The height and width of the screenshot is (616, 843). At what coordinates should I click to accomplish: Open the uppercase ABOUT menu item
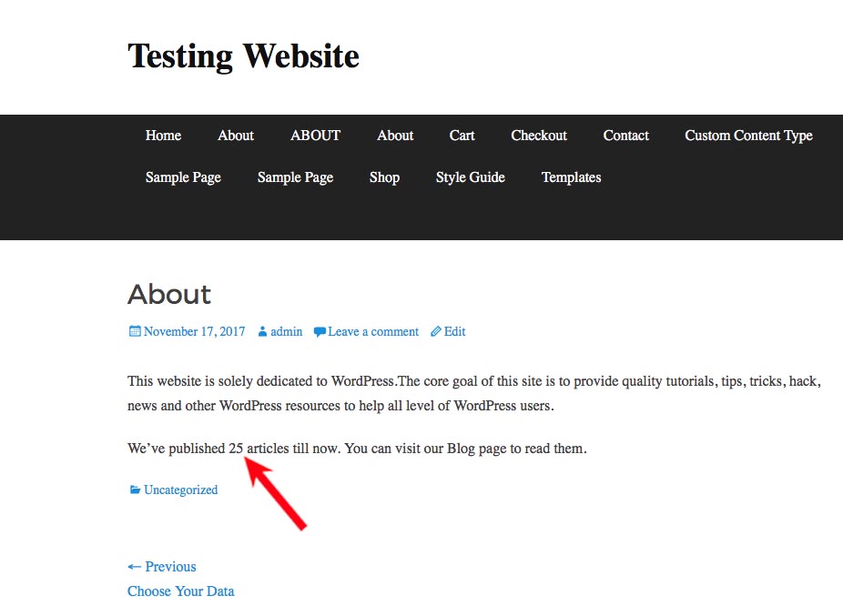pyautogui.click(x=315, y=136)
